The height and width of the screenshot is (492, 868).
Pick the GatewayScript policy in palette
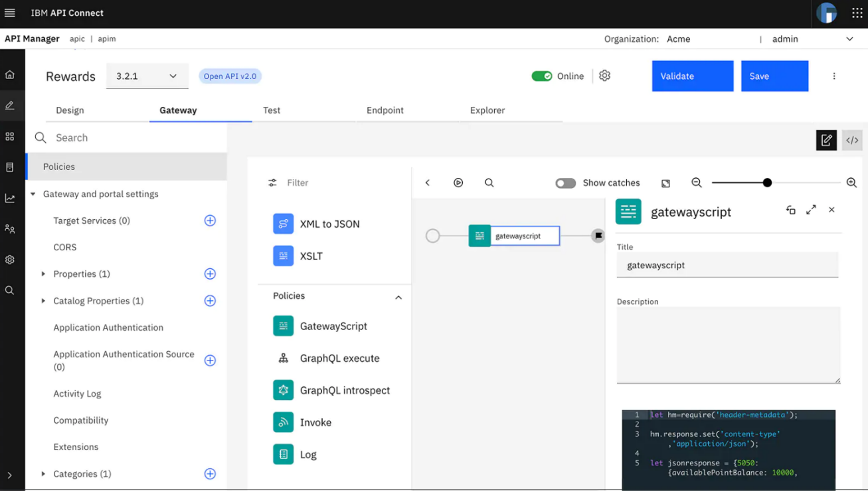tap(320, 326)
